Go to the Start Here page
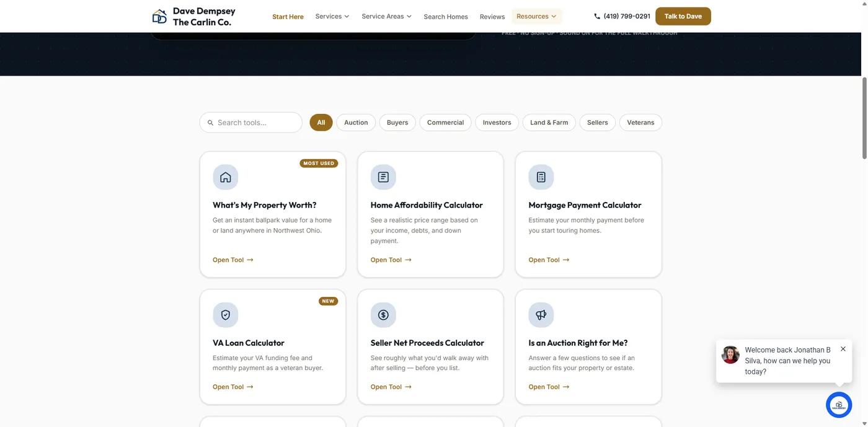The image size is (868, 427). (288, 17)
